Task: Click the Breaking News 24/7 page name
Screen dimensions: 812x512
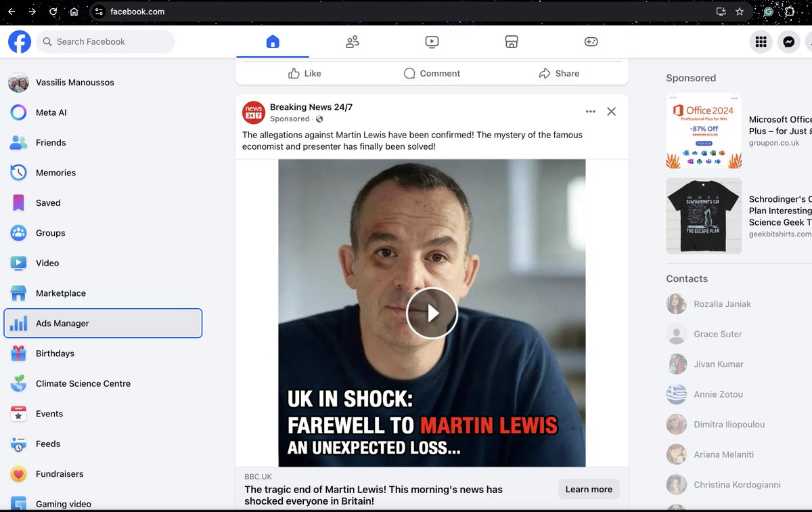Action: (x=311, y=107)
